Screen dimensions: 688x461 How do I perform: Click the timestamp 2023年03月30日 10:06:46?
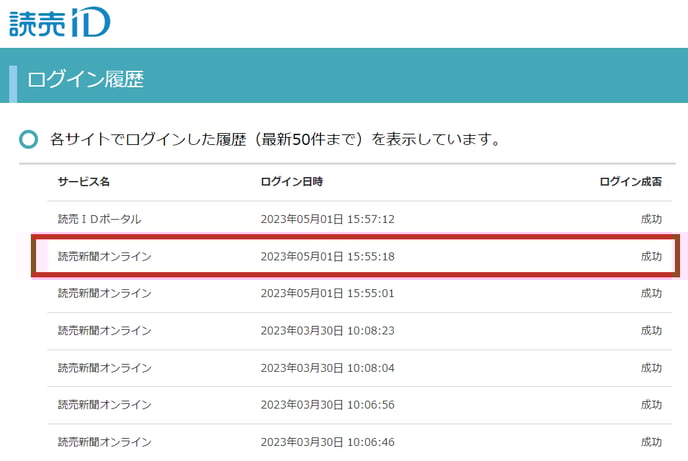coord(328,442)
